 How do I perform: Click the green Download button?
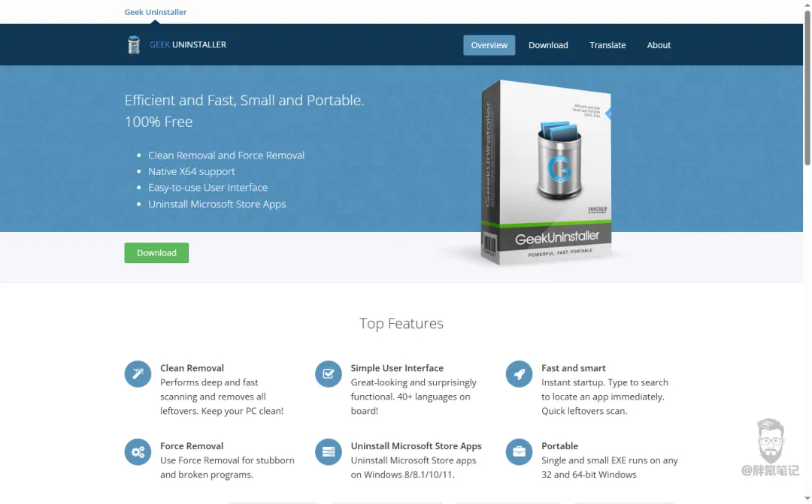[156, 252]
